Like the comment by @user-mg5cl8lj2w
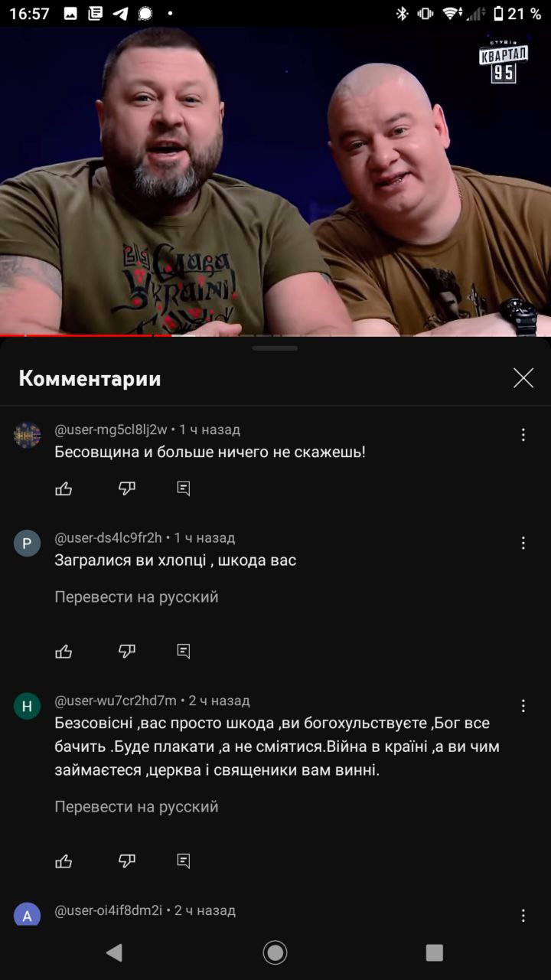 click(x=64, y=488)
